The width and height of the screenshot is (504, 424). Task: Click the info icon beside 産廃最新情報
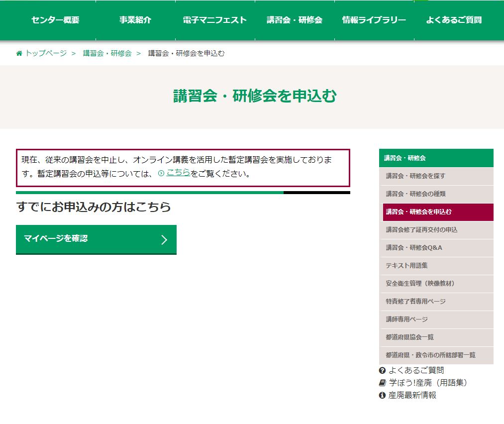[x=382, y=395]
